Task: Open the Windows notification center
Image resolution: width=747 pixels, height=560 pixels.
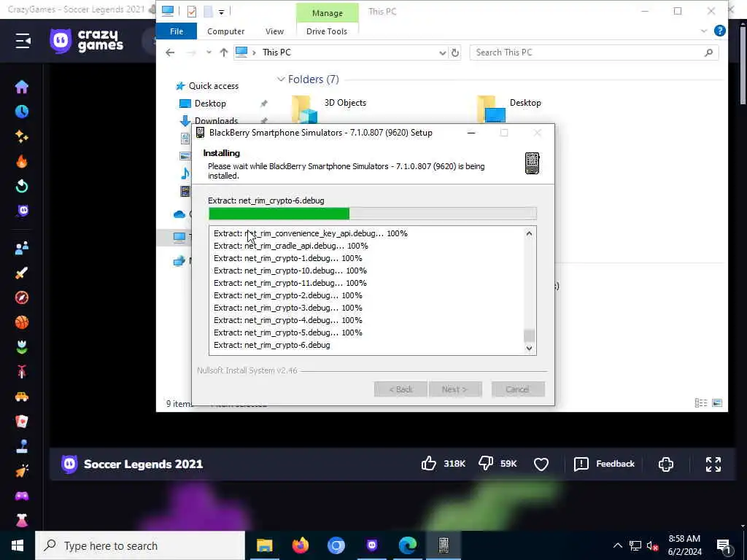Action: [724, 546]
